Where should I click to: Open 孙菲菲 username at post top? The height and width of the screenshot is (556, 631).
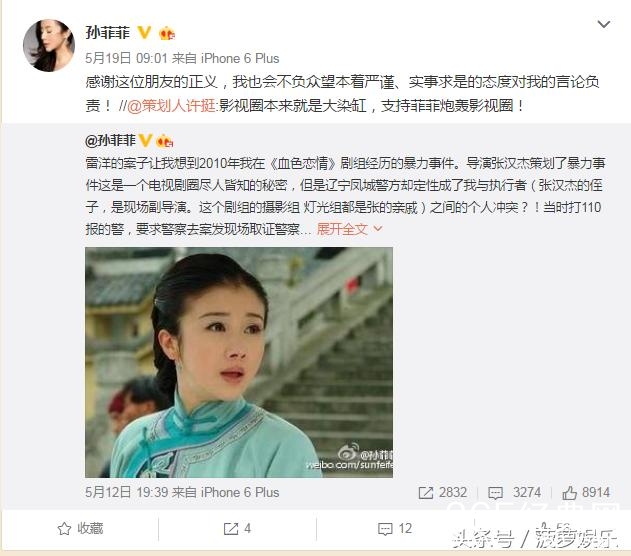[107, 33]
